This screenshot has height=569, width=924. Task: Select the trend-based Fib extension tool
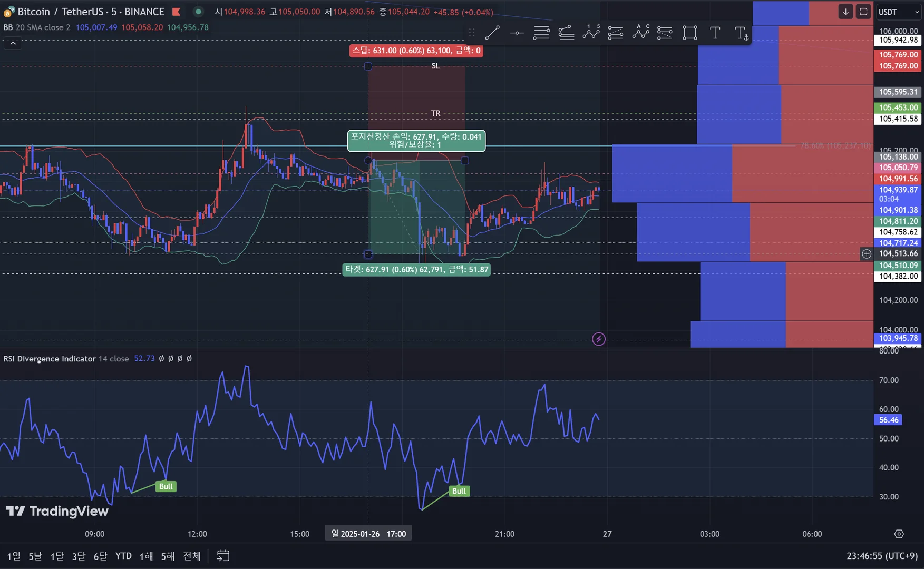coord(665,33)
